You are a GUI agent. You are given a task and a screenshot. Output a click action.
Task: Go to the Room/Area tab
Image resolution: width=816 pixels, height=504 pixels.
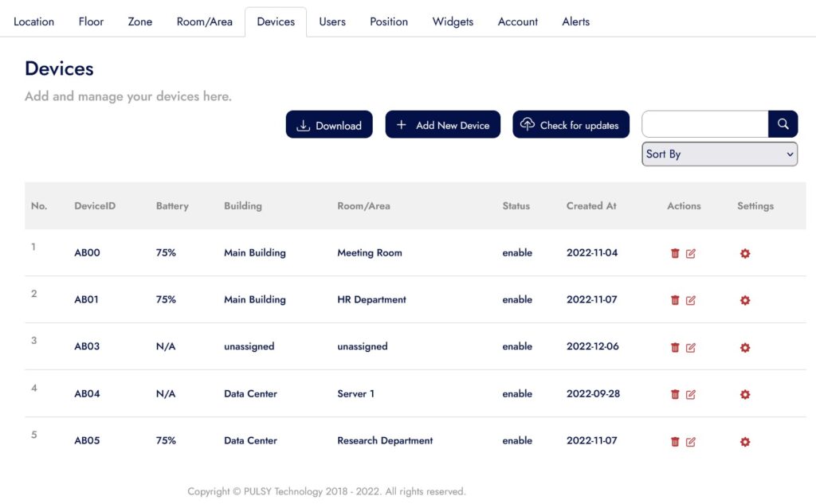(x=205, y=21)
